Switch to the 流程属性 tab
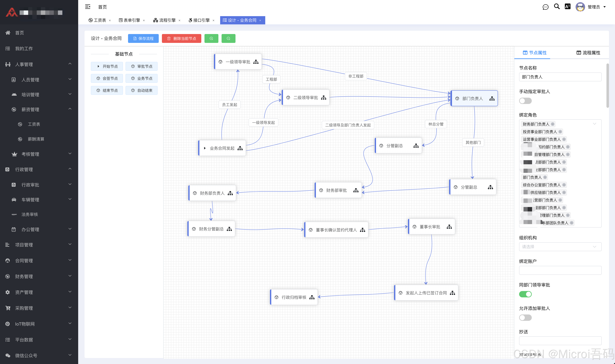Viewport: 615px width, 364px height. tap(588, 53)
